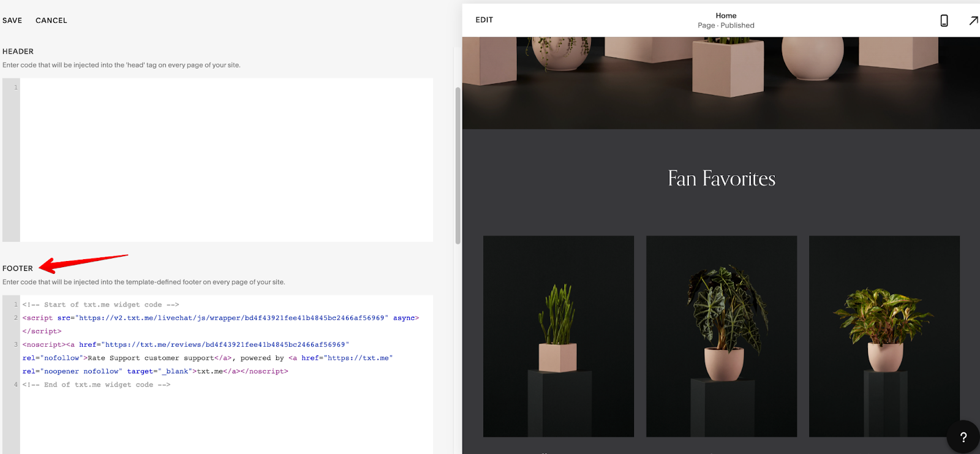This screenshot has height=454, width=980.
Task: Click the HEADER section label
Action: click(x=18, y=51)
